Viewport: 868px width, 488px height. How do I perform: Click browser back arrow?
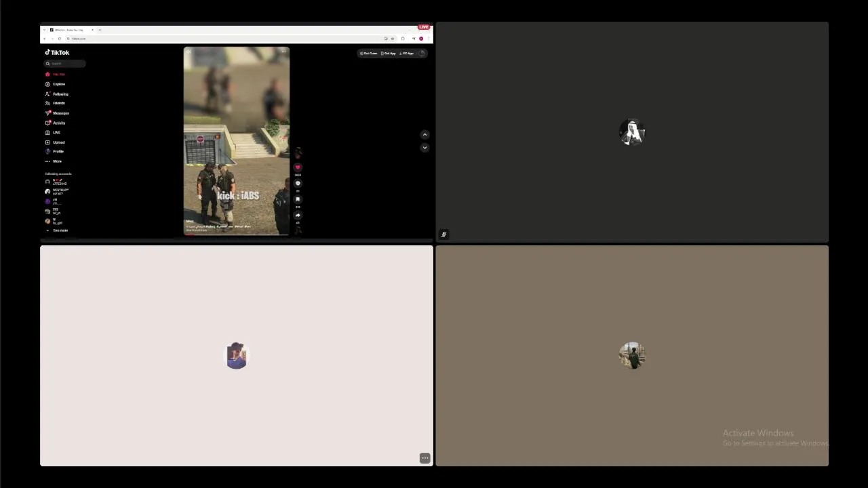point(45,39)
